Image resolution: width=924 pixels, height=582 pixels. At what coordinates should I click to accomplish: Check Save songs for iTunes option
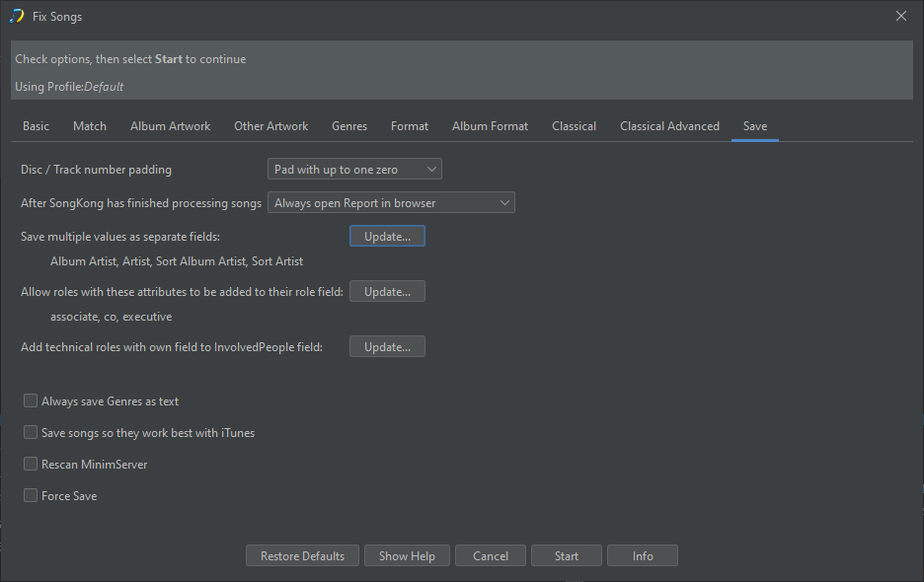click(31, 433)
